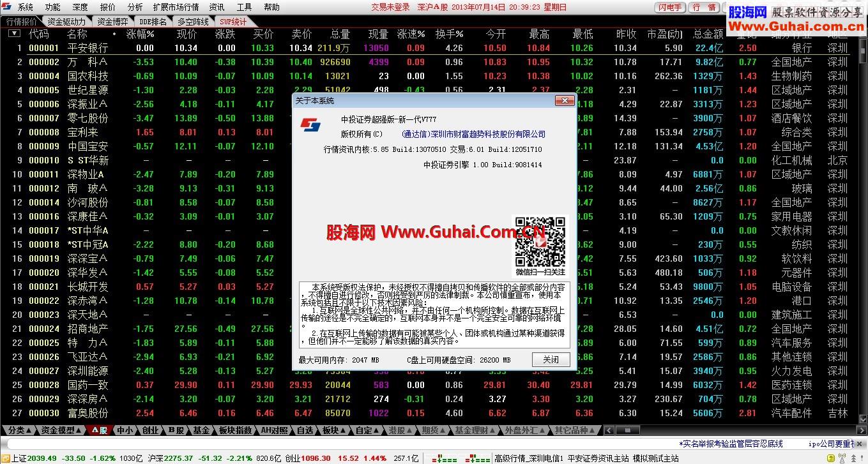Image resolution: width=868 pixels, height=464 pixels.
Task: Select stock code 000024
Action: point(44,329)
